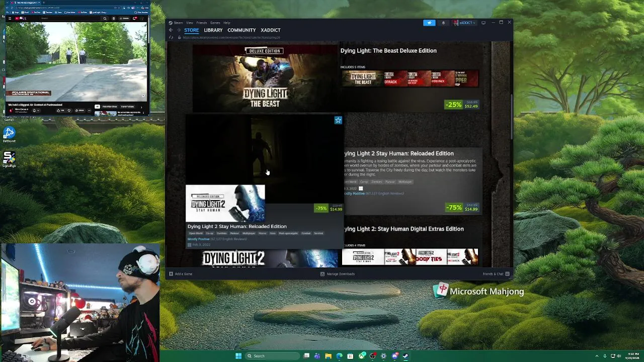Open Steam announcements megaphone button
The height and width of the screenshot is (362, 644).
tap(429, 23)
